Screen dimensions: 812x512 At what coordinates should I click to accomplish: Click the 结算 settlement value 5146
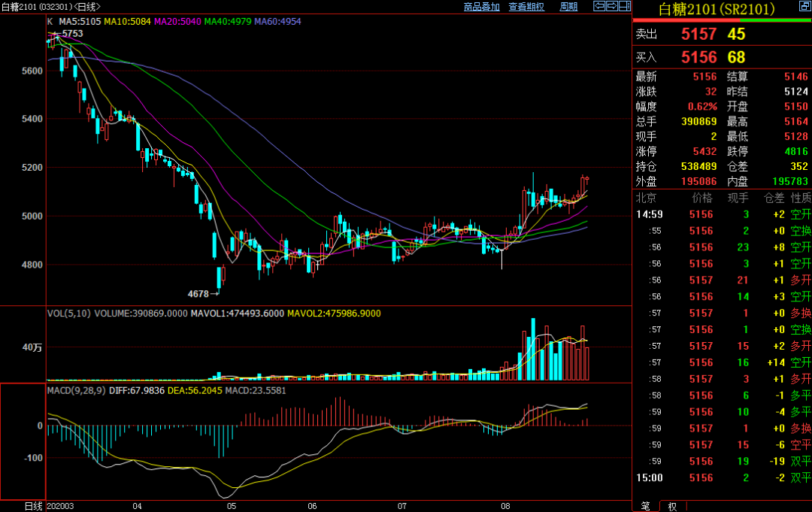pos(796,77)
